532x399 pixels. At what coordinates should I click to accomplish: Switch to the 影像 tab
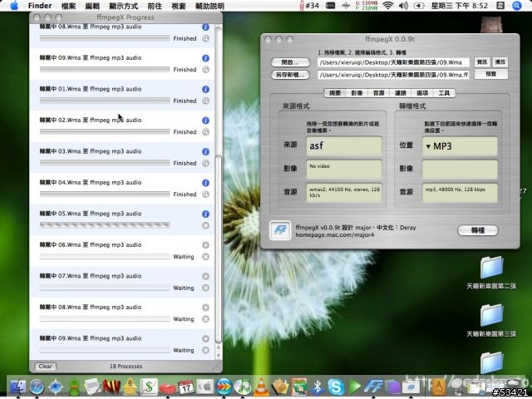357,93
